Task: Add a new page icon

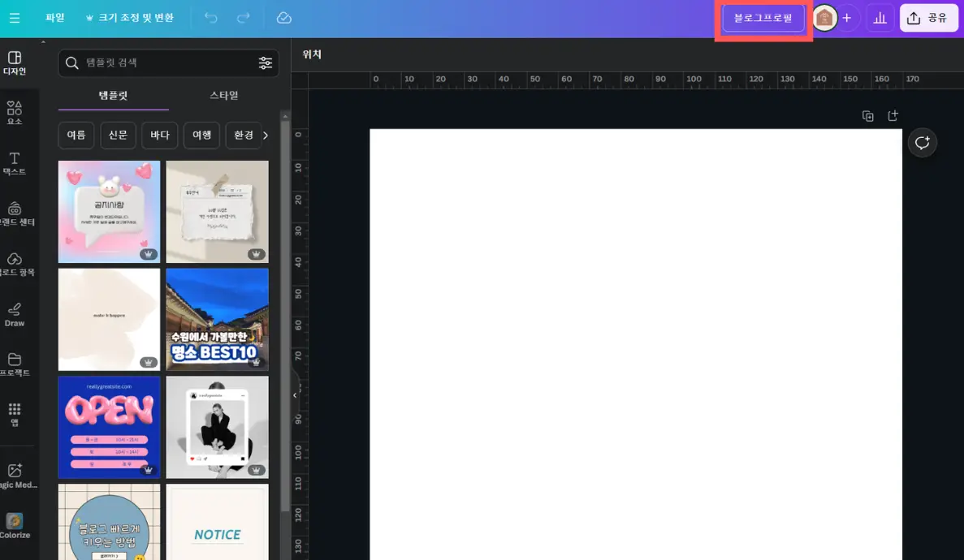Action: (x=893, y=115)
